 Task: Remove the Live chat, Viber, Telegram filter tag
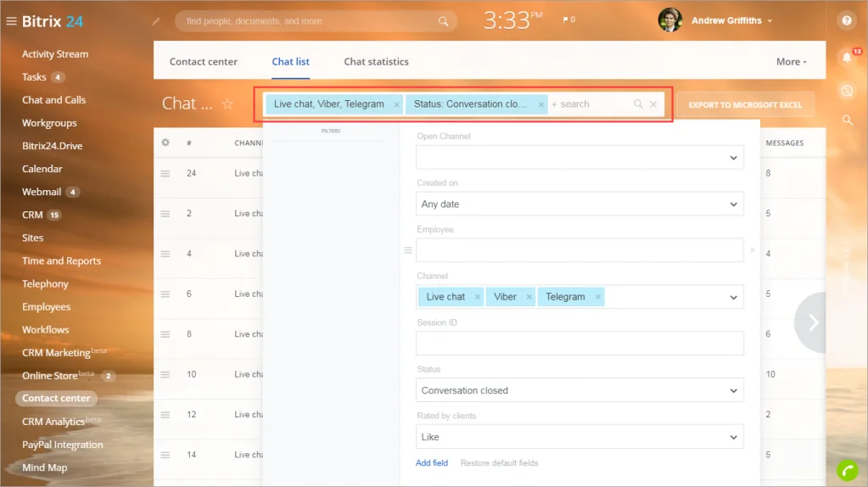396,104
